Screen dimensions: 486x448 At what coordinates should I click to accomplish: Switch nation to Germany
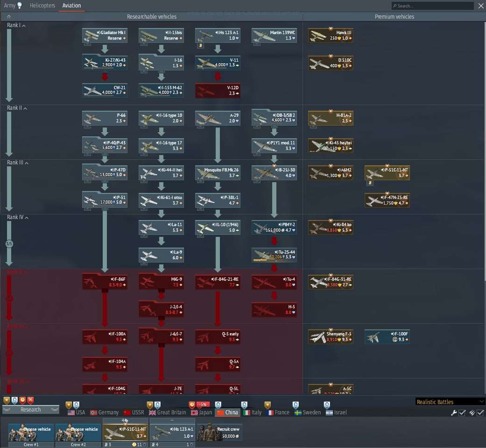(x=104, y=412)
